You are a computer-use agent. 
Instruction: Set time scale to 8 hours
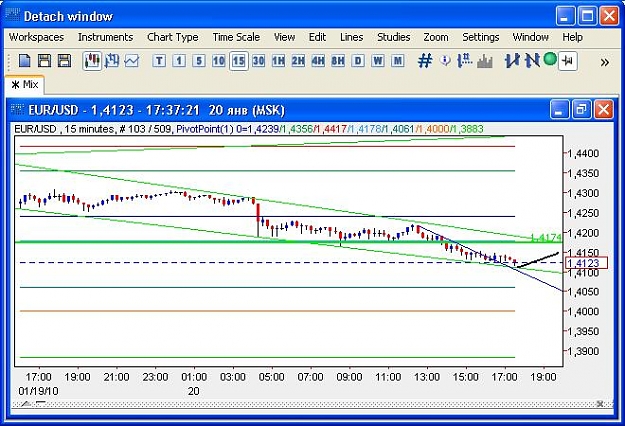(x=338, y=61)
